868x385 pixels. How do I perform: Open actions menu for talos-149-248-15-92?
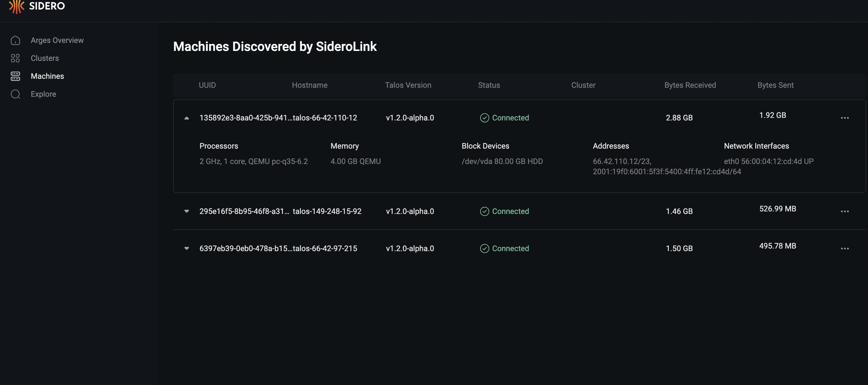pyautogui.click(x=844, y=211)
